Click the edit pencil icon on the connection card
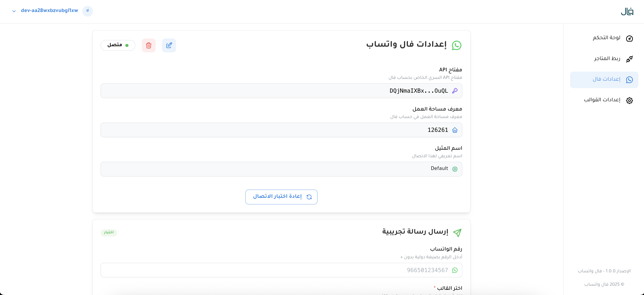This screenshot has height=295, width=644. click(x=169, y=45)
